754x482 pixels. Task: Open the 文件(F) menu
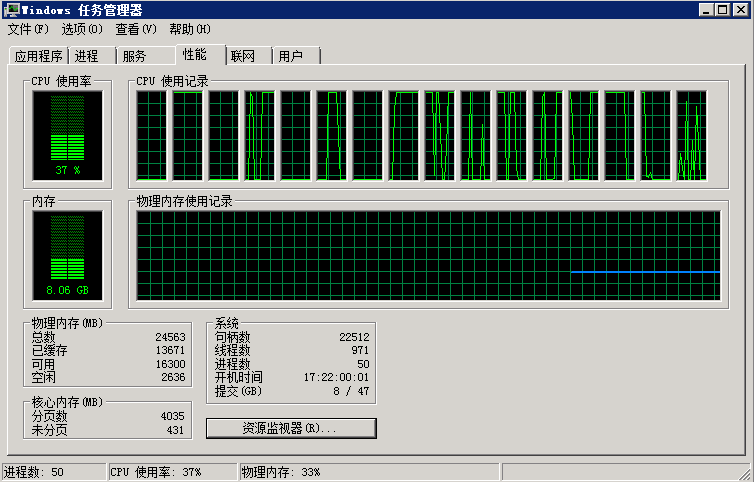tap(28, 29)
